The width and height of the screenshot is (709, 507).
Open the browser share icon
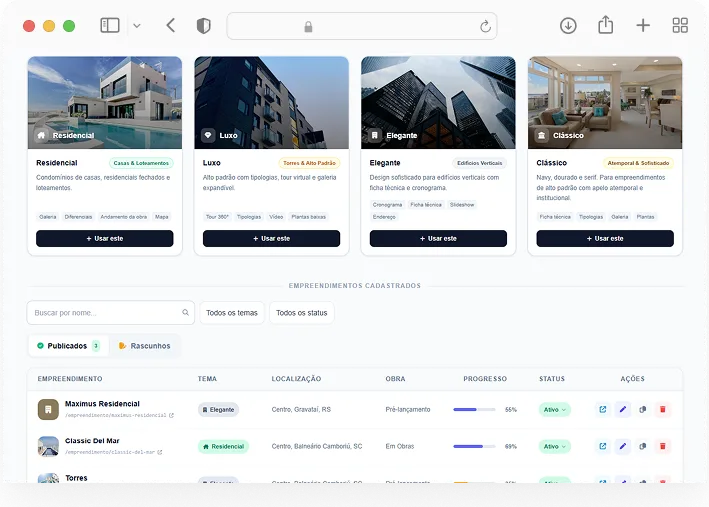point(605,25)
